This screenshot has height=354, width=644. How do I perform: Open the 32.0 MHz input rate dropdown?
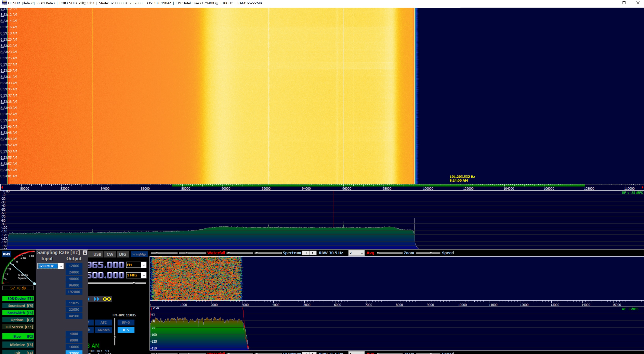tap(61, 266)
